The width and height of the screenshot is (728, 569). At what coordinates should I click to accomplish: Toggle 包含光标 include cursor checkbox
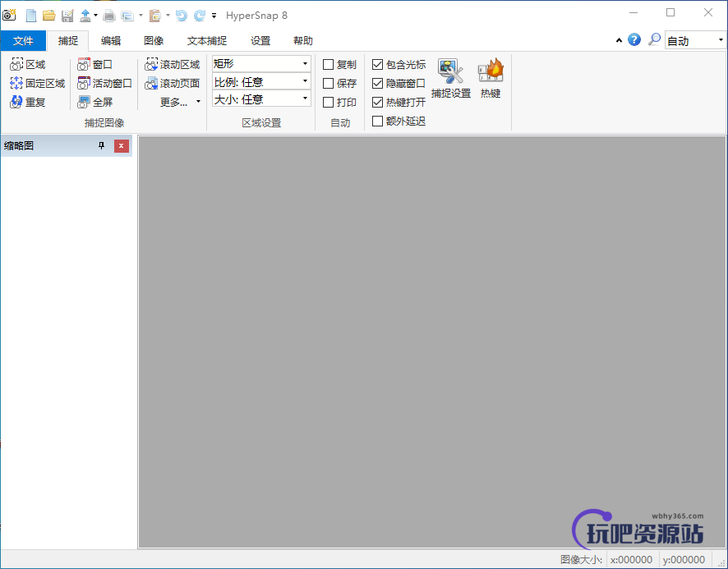click(377, 65)
